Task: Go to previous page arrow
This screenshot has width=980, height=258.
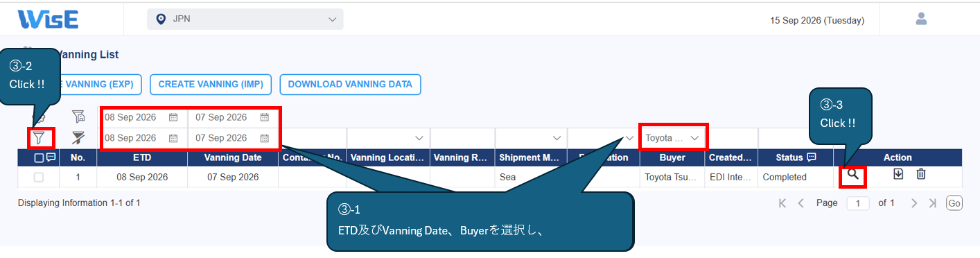Action: click(x=800, y=203)
